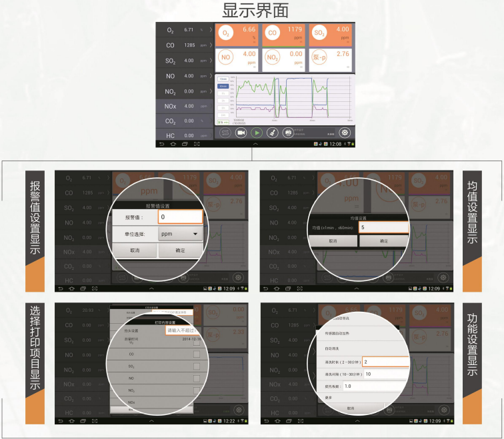
Task: Expand CO 1285 row chevron on main screen
Action: (211, 45)
